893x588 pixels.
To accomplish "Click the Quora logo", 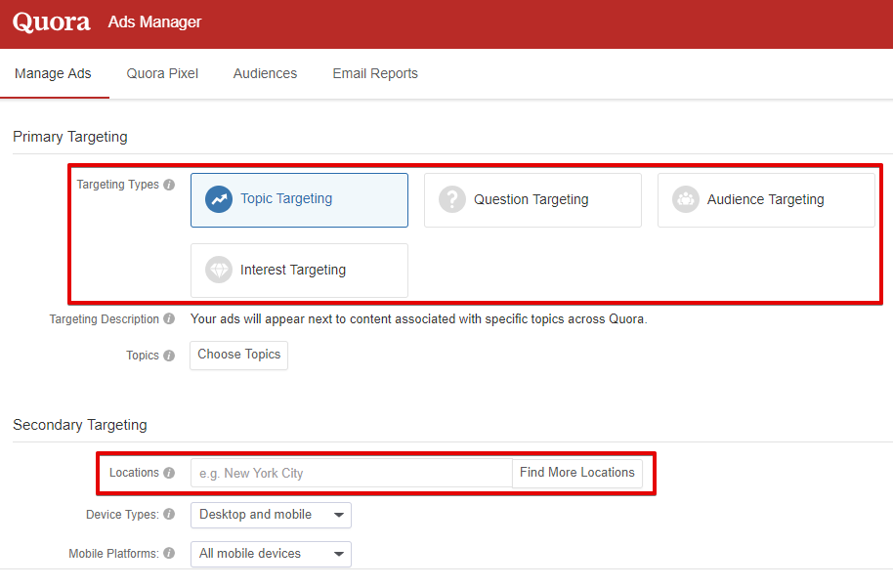I will click(51, 22).
